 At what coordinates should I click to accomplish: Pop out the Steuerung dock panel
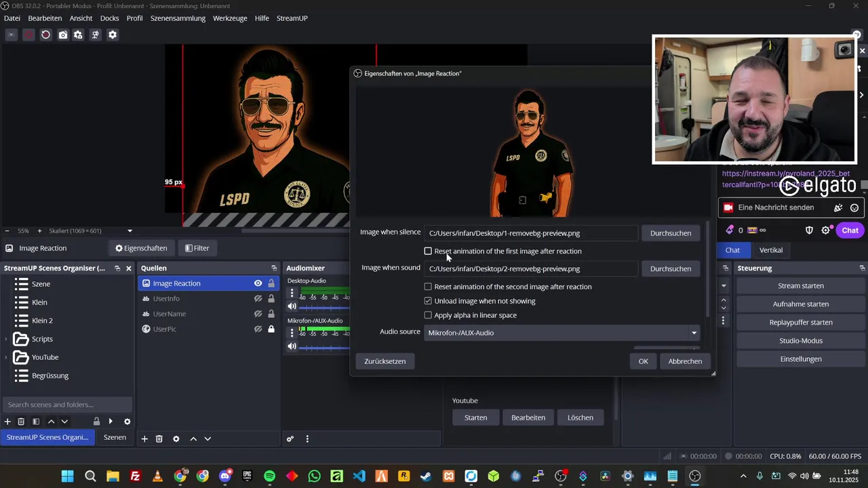pos(862,268)
